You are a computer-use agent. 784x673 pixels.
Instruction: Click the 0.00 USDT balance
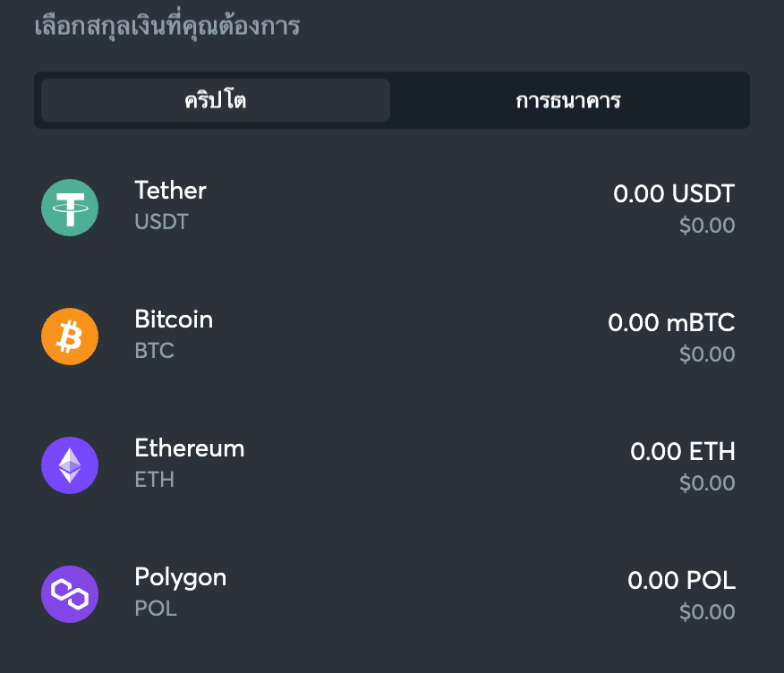tap(674, 193)
